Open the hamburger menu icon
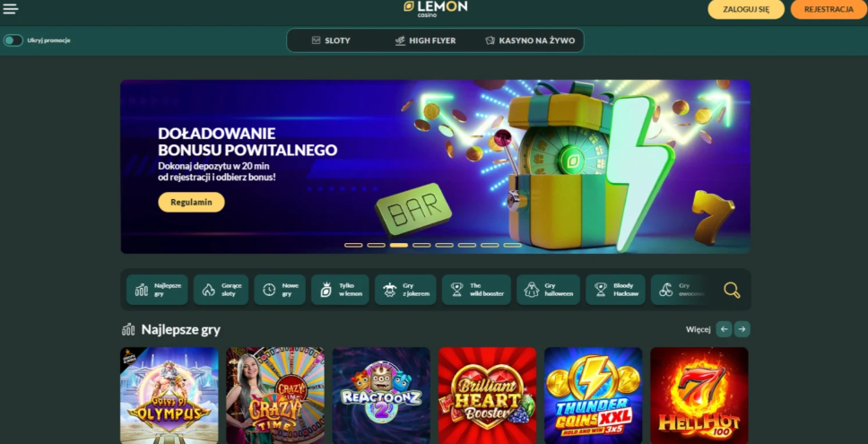The image size is (868, 444). 11,9
